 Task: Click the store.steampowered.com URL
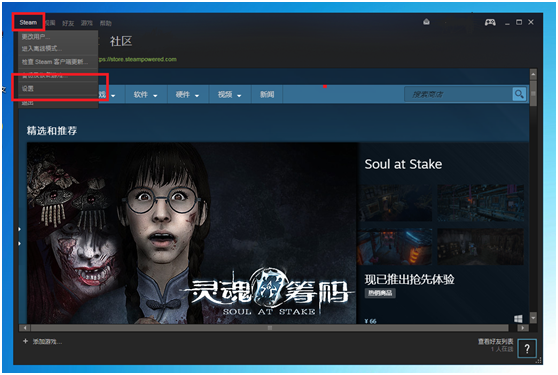pos(138,59)
